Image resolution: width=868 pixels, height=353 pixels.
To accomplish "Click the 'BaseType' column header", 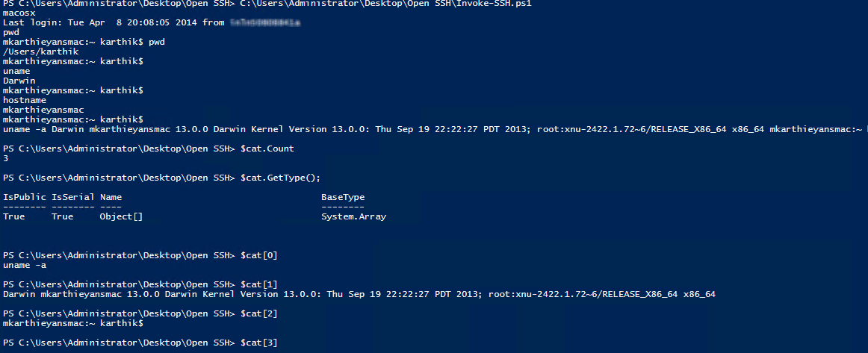I will 343,197.
